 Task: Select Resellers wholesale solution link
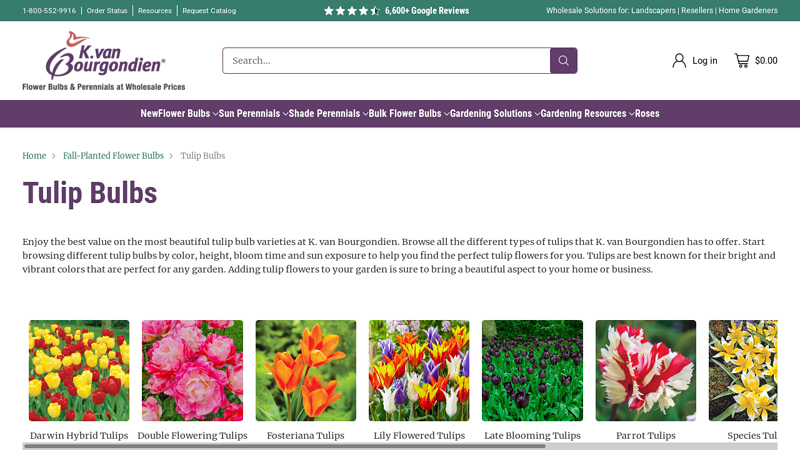coord(697,10)
